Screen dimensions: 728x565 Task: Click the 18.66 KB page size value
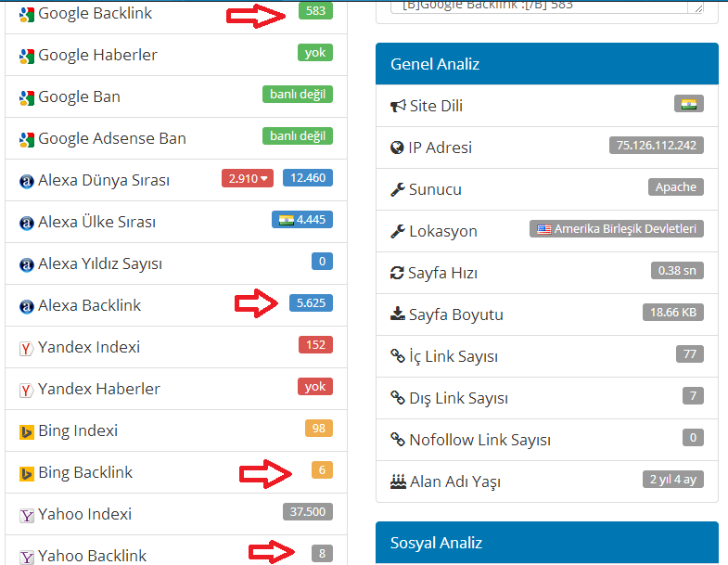coord(673,313)
